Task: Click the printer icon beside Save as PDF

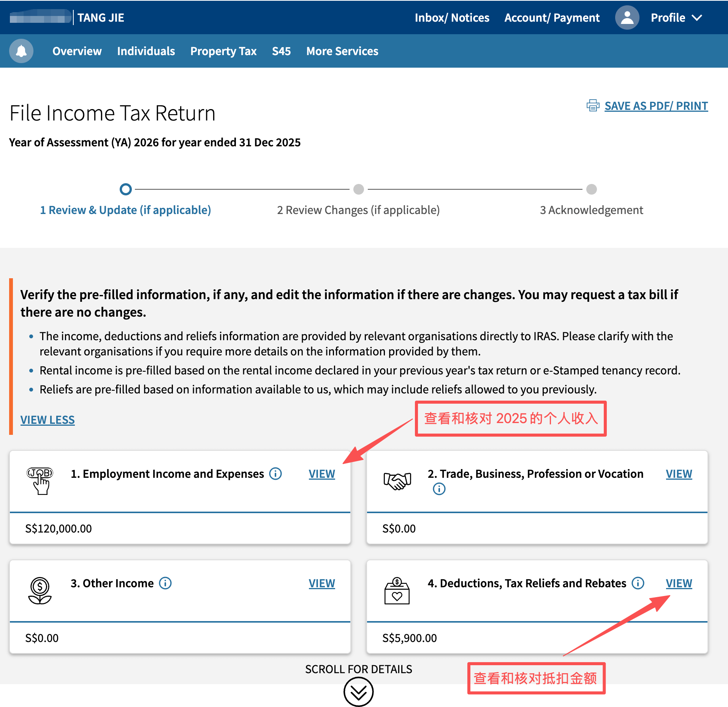Action: point(593,106)
